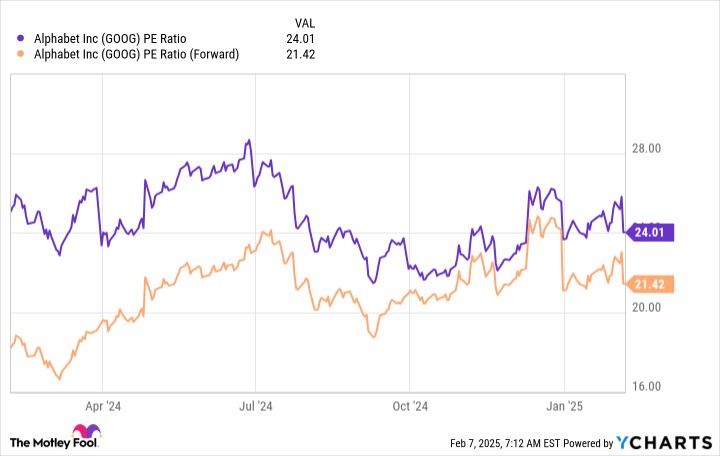Select the PE Ratio (Forward) legend label

point(136,54)
